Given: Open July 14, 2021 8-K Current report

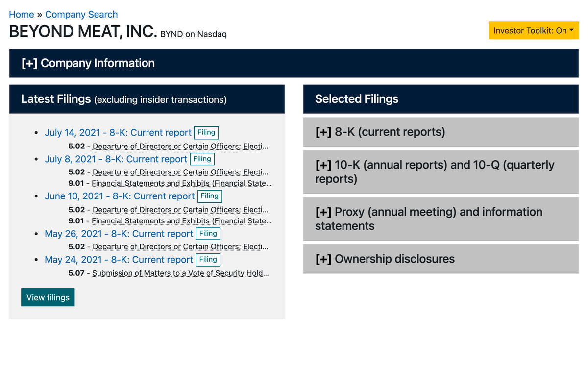Looking at the screenshot, I should (118, 133).
